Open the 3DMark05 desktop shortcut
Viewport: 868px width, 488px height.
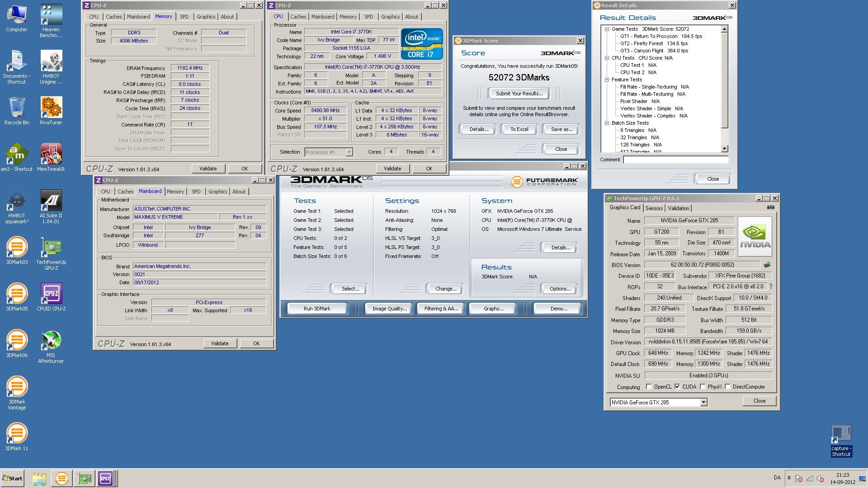point(16,297)
